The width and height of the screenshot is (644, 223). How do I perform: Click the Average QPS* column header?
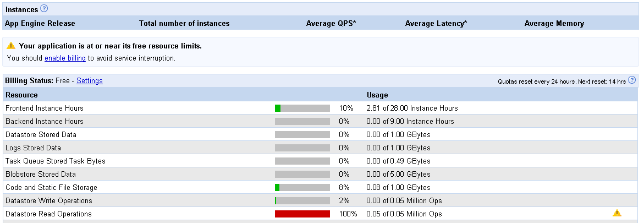click(x=331, y=24)
